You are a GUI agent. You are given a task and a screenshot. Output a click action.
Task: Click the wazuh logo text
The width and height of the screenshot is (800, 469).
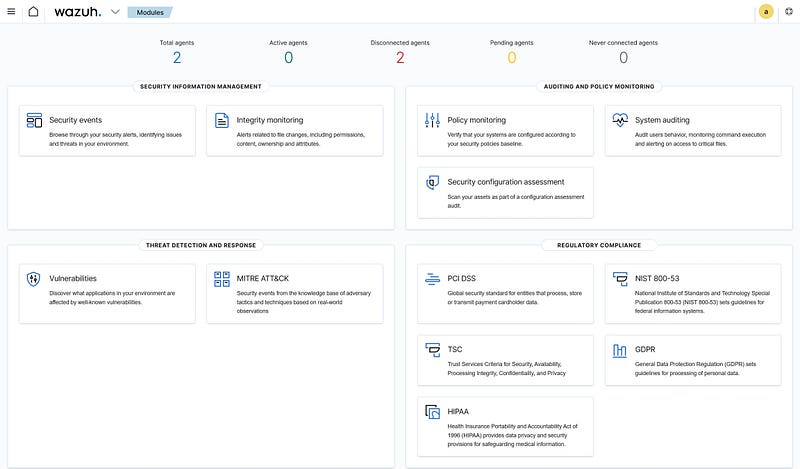77,12
